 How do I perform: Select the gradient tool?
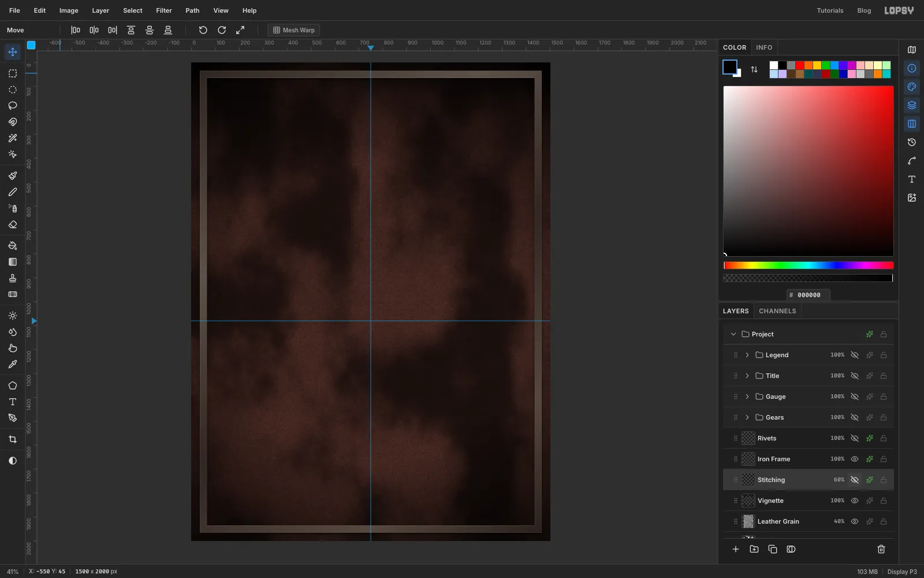pos(13,262)
